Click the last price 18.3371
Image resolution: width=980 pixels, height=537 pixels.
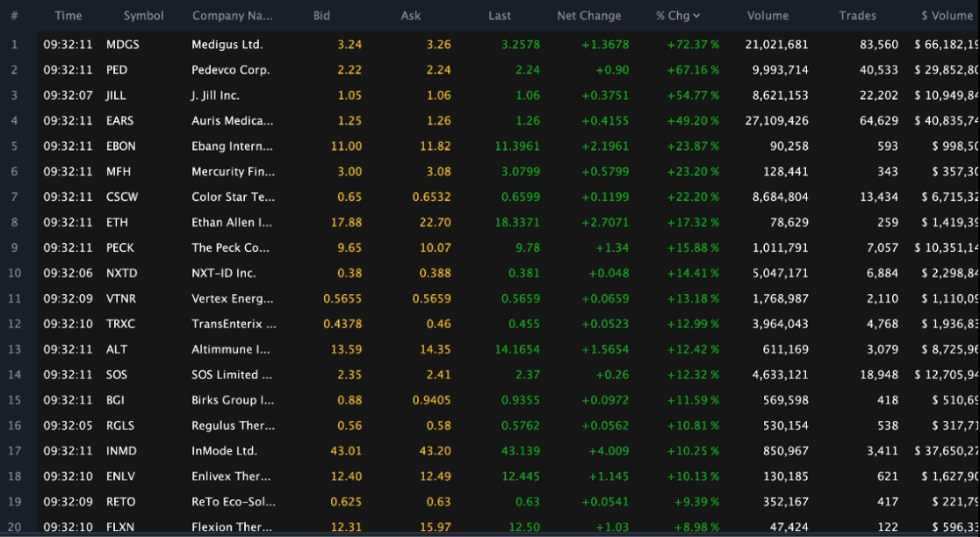click(x=517, y=222)
